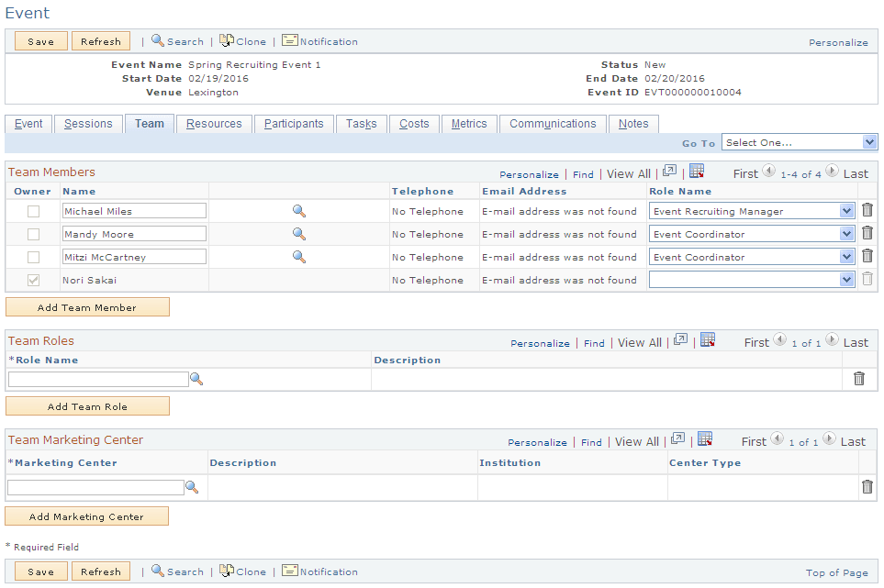Check Owner box for Mandy Moore

click(34, 234)
